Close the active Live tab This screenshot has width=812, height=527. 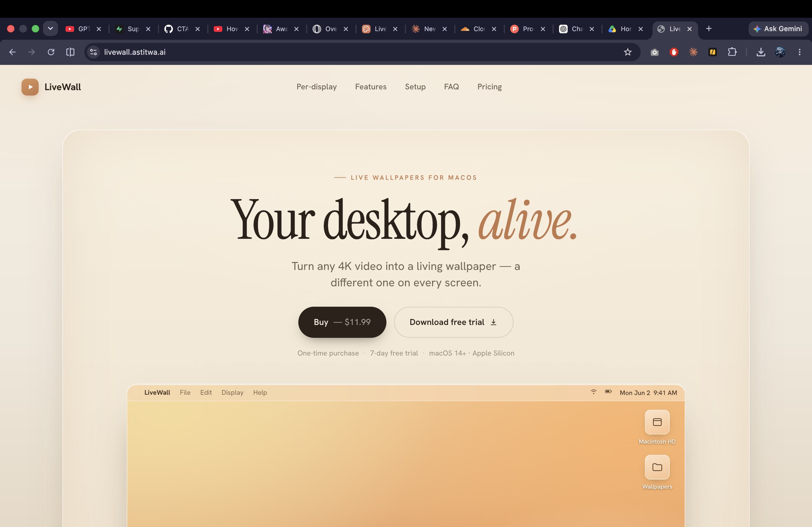(690, 29)
